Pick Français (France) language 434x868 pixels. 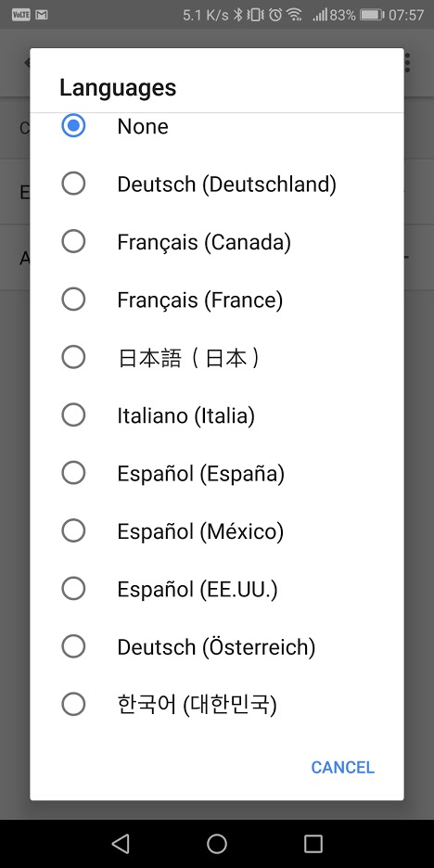[x=216, y=300]
